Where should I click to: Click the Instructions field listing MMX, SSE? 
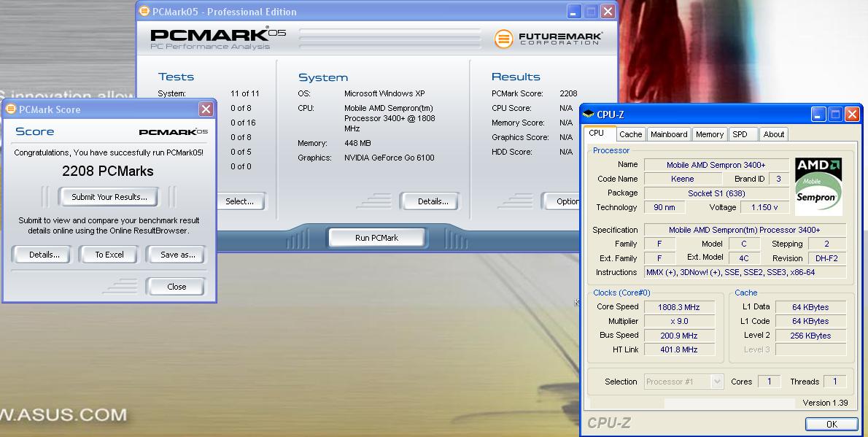[x=745, y=273]
